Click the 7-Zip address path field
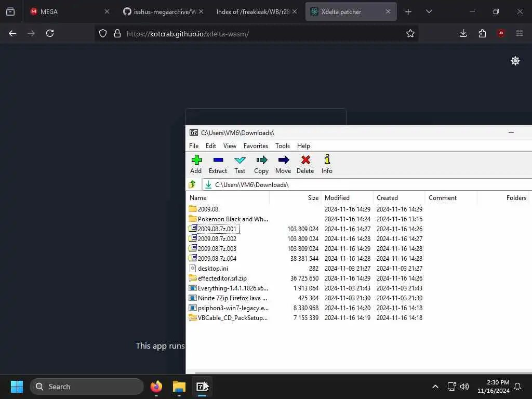Viewport: 532px width, 399px height. [x=367, y=184]
